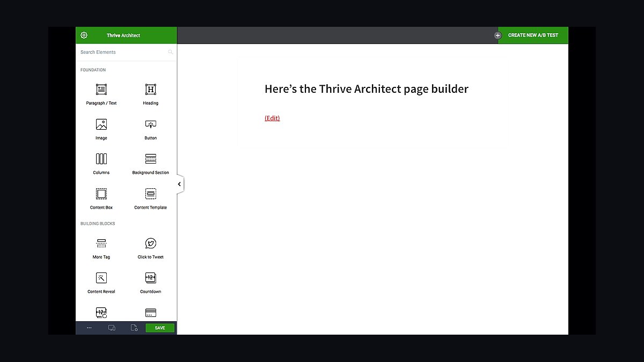Click the search magnifier icon
The height and width of the screenshot is (362, 644).
coord(171,52)
